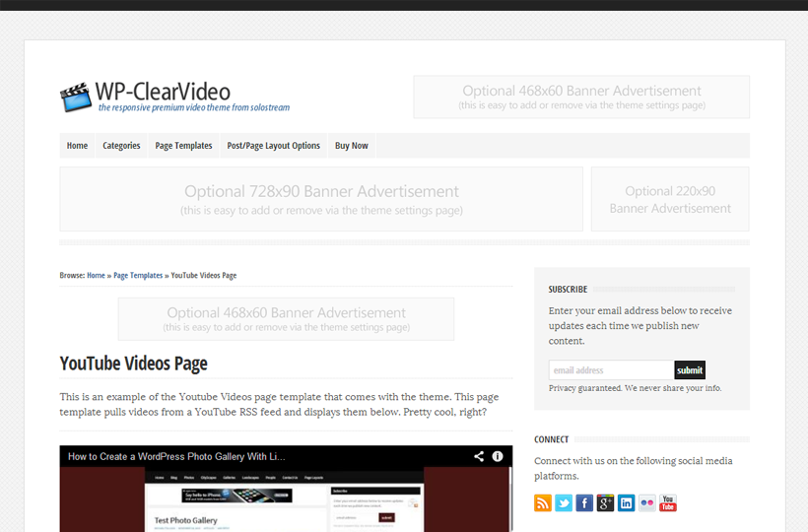
Task: Click the WP-ClearVideo site title
Action: coord(163,92)
